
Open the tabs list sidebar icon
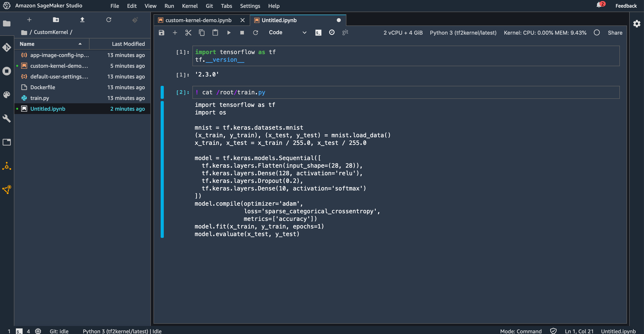pos(7,142)
